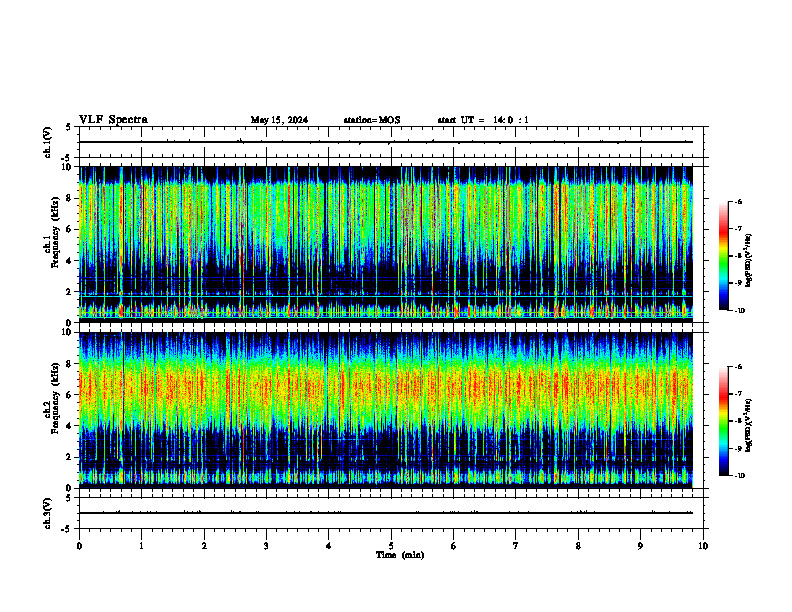Click time axis tick label "2"
Image resolution: width=792 pixels, height=612 pixels.
click(204, 546)
